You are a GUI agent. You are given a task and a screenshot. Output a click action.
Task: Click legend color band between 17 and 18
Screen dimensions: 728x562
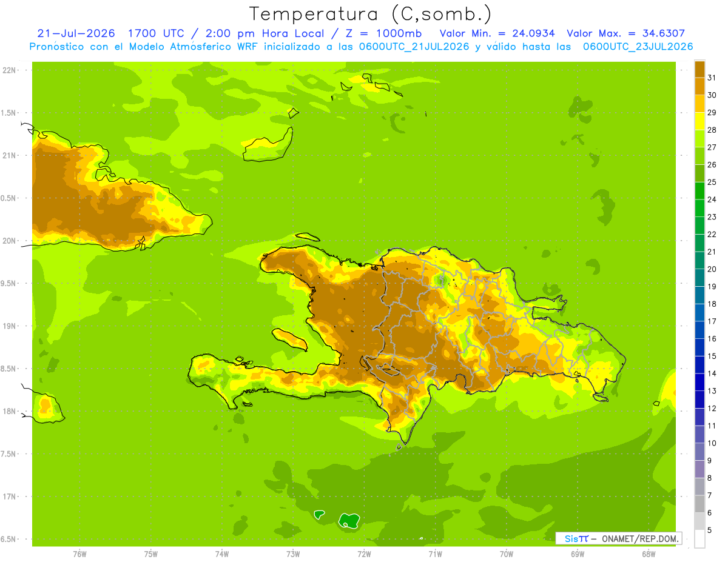click(x=699, y=312)
